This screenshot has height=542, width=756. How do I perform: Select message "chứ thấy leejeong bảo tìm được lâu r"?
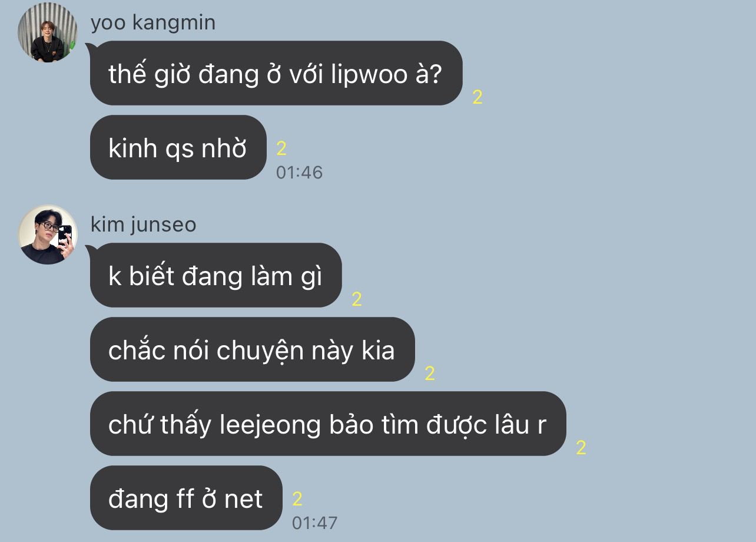pos(328,424)
